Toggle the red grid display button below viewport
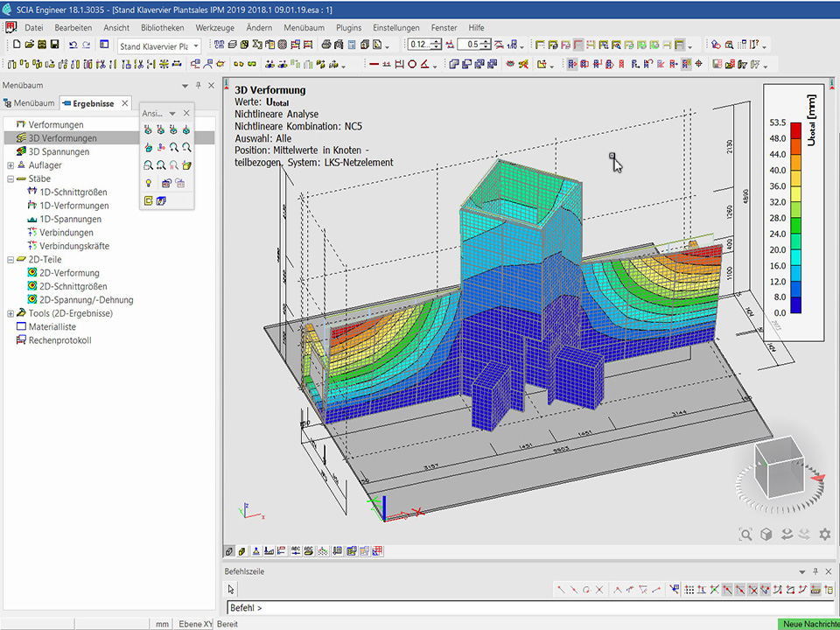840x630 pixels. tap(377, 551)
